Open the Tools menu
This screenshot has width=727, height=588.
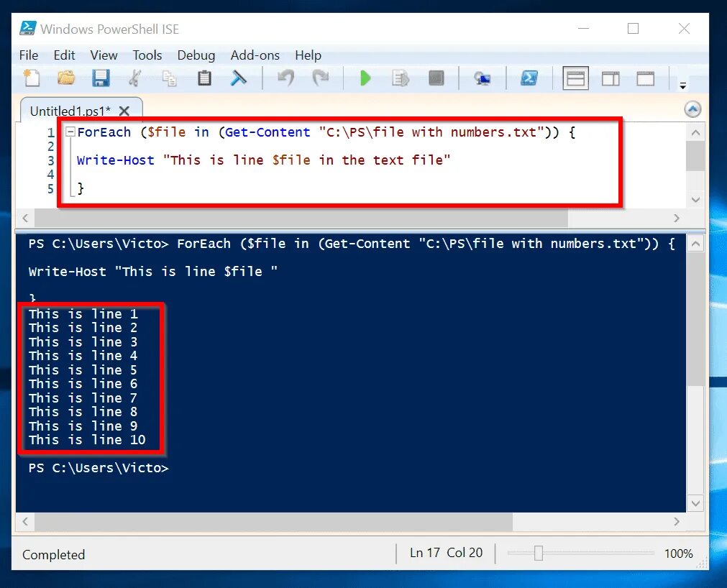[147, 55]
